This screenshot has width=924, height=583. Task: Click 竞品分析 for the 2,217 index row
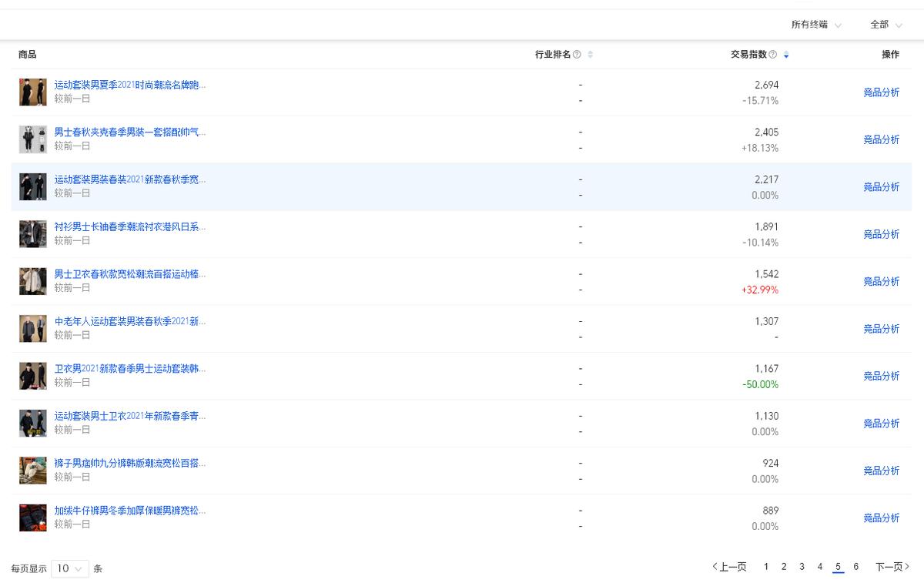[881, 187]
